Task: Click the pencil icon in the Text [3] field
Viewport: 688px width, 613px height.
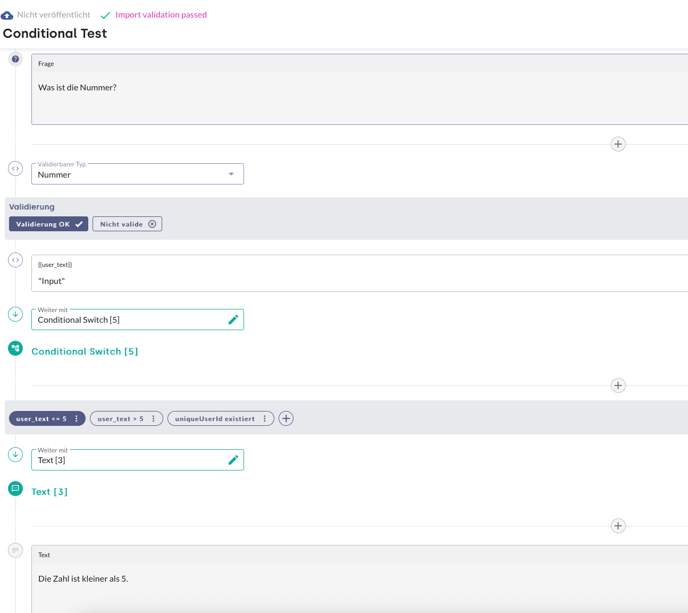Action: 233,460
